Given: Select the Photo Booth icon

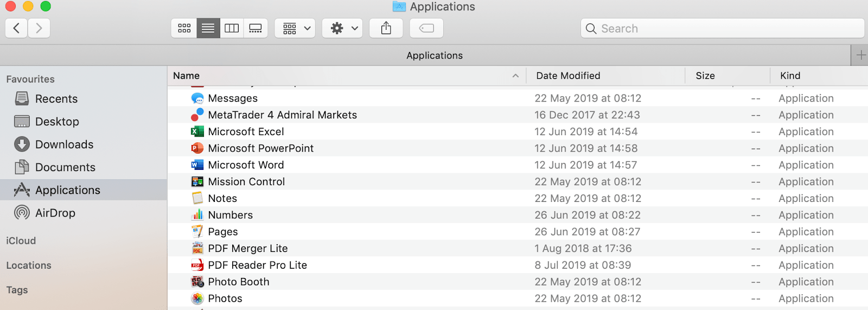Looking at the screenshot, I should pyautogui.click(x=197, y=282).
